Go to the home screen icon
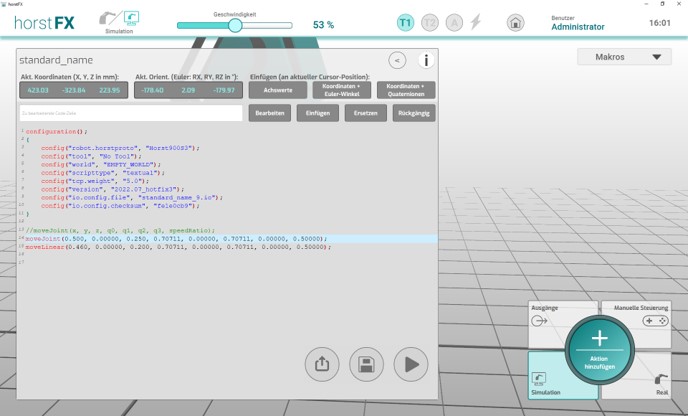This screenshot has height=416, width=688. pyautogui.click(x=515, y=22)
